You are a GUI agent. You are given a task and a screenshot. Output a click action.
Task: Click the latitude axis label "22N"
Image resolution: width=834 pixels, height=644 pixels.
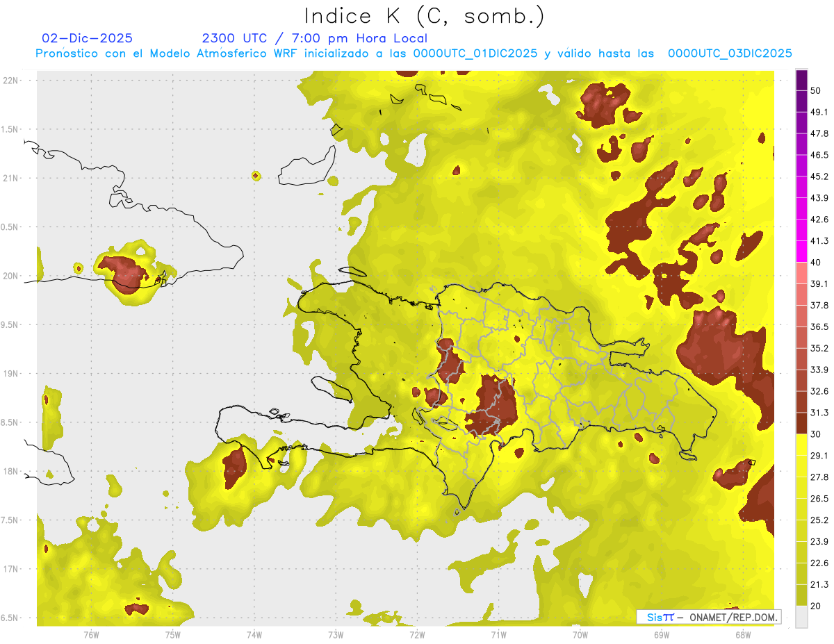click(x=11, y=80)
